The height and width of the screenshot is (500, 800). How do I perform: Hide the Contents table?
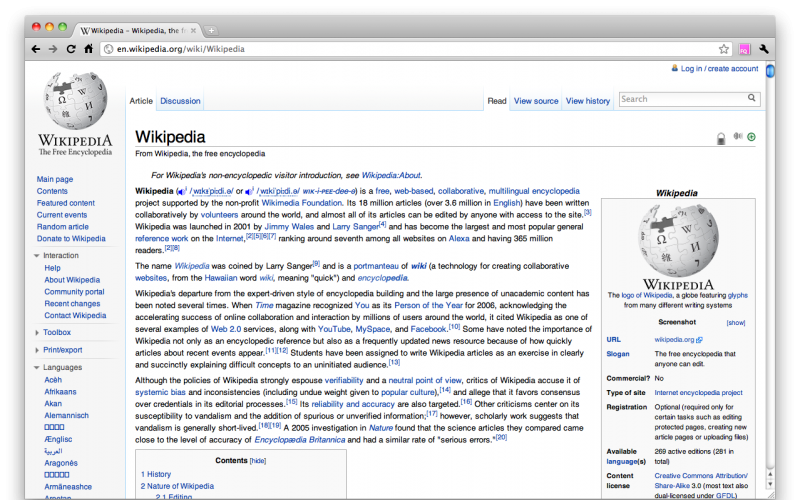coord(258,461)
